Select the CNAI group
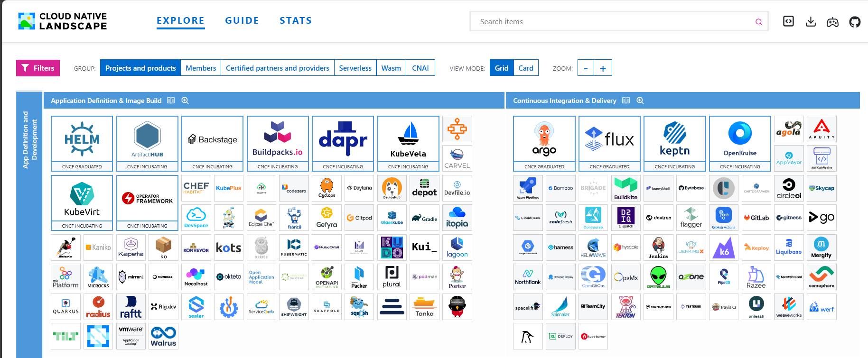 pos(420,68)
